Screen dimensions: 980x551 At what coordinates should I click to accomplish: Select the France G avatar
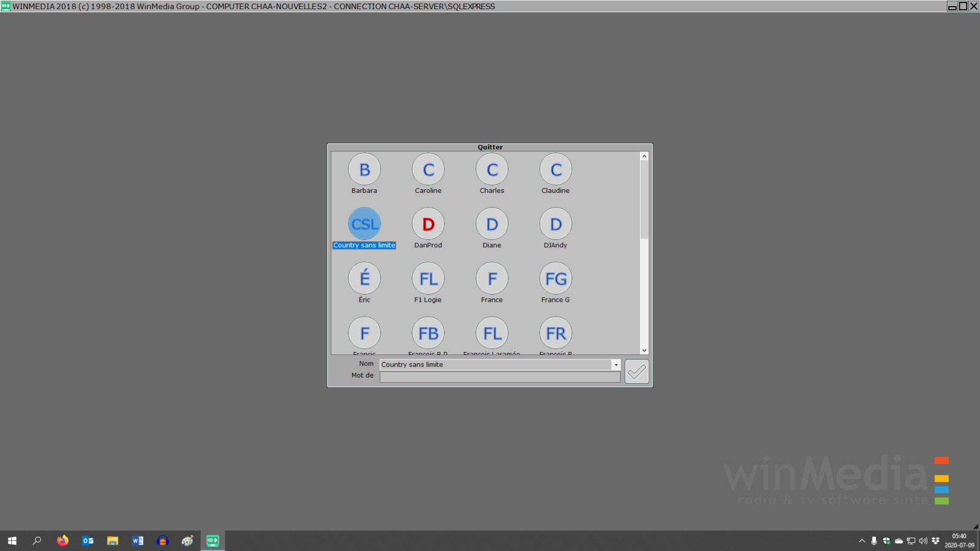coord(556,279)
